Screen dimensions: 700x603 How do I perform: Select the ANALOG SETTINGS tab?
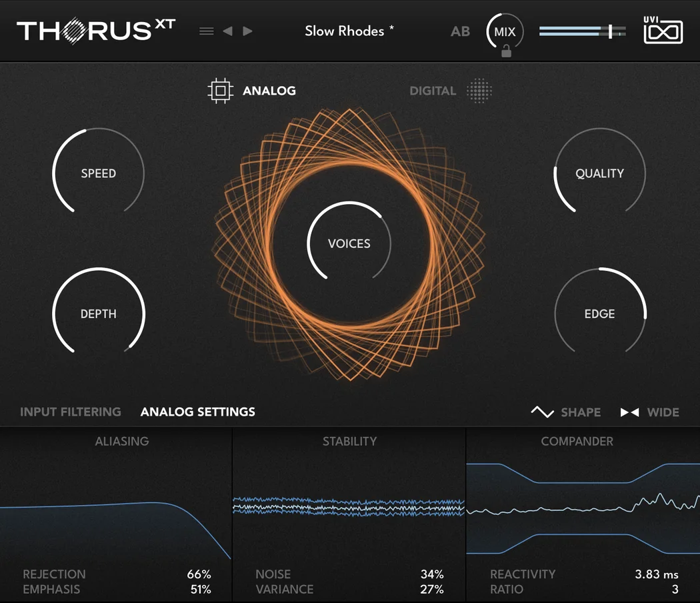pyautogui.click(x=198, y=412)
